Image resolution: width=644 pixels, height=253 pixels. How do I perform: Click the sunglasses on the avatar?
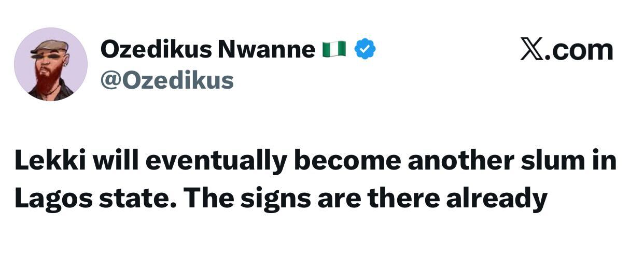[47, 57]
